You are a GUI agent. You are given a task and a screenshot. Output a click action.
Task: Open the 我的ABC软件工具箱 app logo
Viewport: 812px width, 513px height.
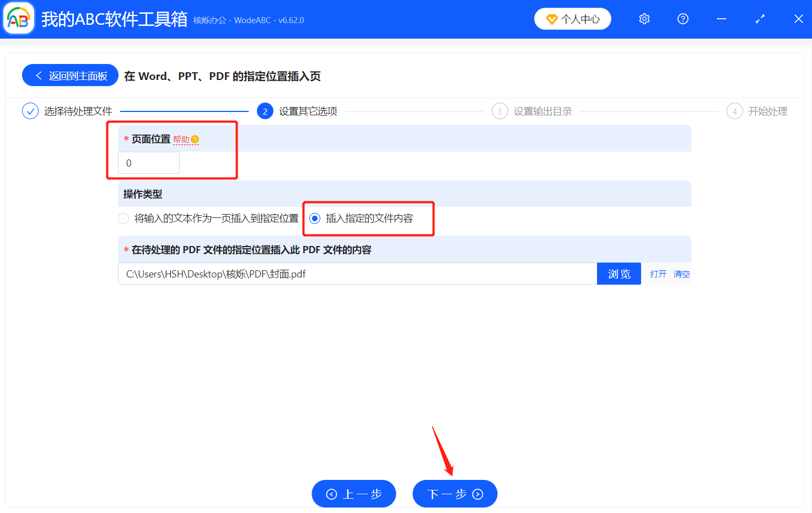click(18, 18)
